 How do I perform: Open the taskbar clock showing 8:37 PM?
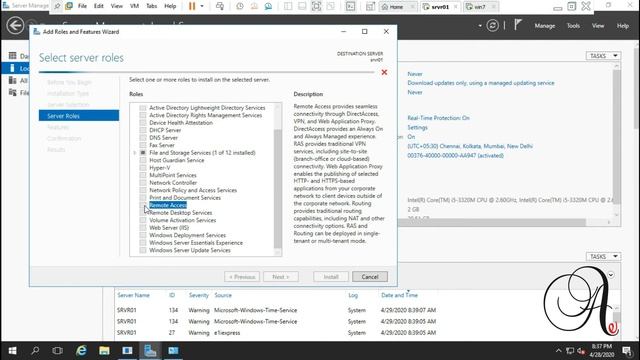tap(602, 351)
